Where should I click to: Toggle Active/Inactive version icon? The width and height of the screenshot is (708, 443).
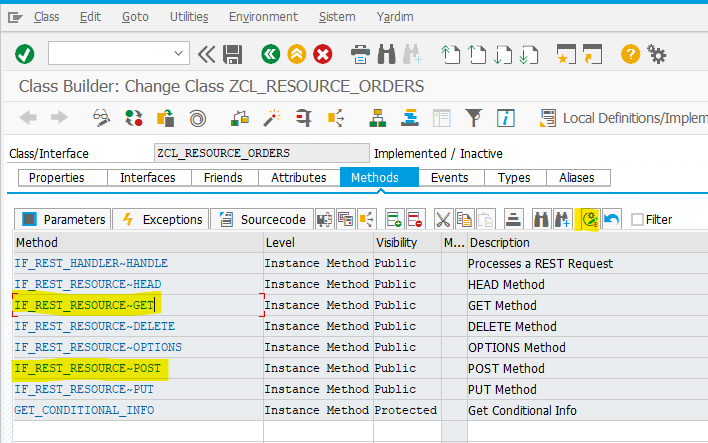point(134,118)
